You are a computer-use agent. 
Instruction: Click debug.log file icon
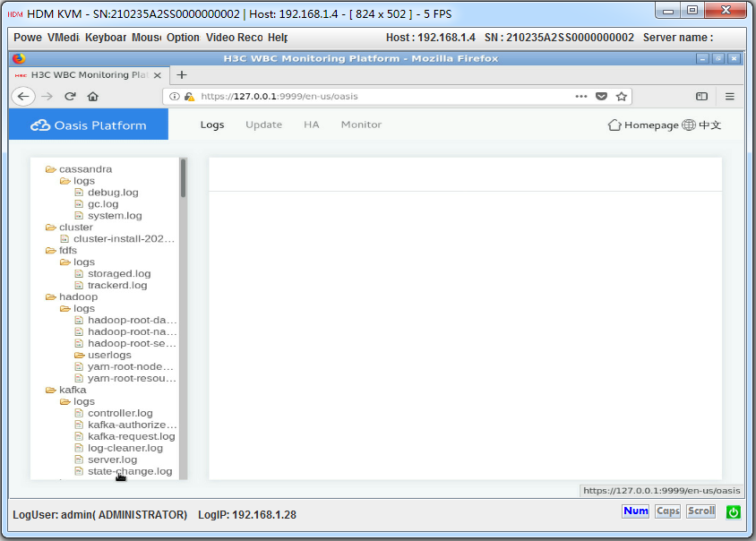pos(79,193)
